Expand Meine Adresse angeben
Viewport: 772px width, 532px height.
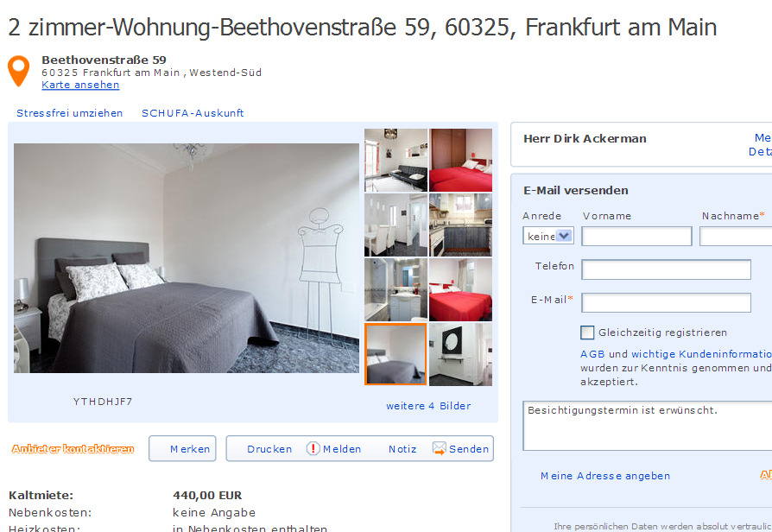605,476
